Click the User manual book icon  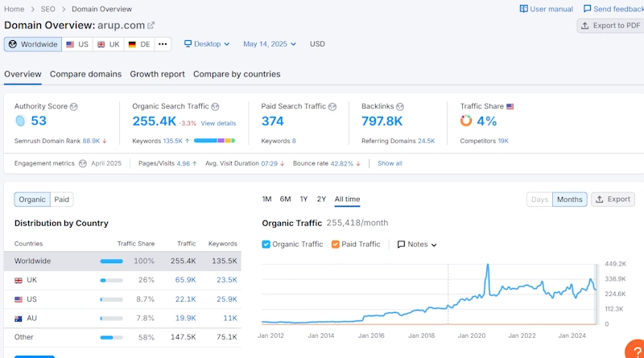(524, 9)
